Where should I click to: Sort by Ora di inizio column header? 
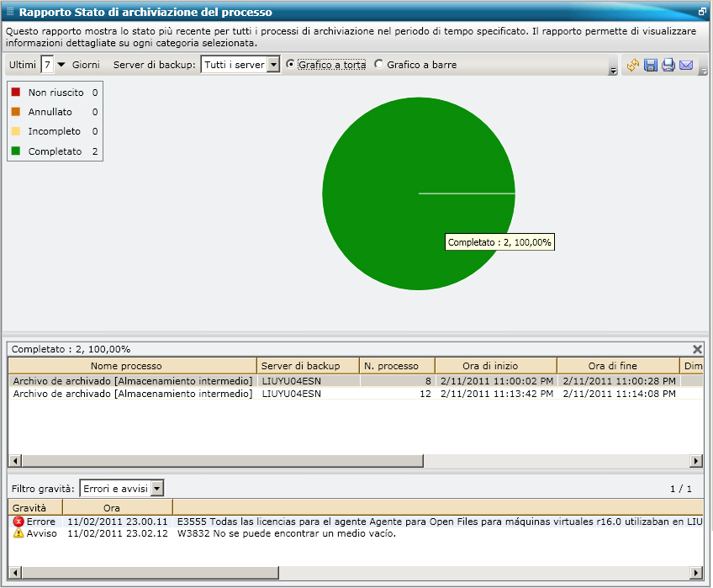click(x=495, y=366)
